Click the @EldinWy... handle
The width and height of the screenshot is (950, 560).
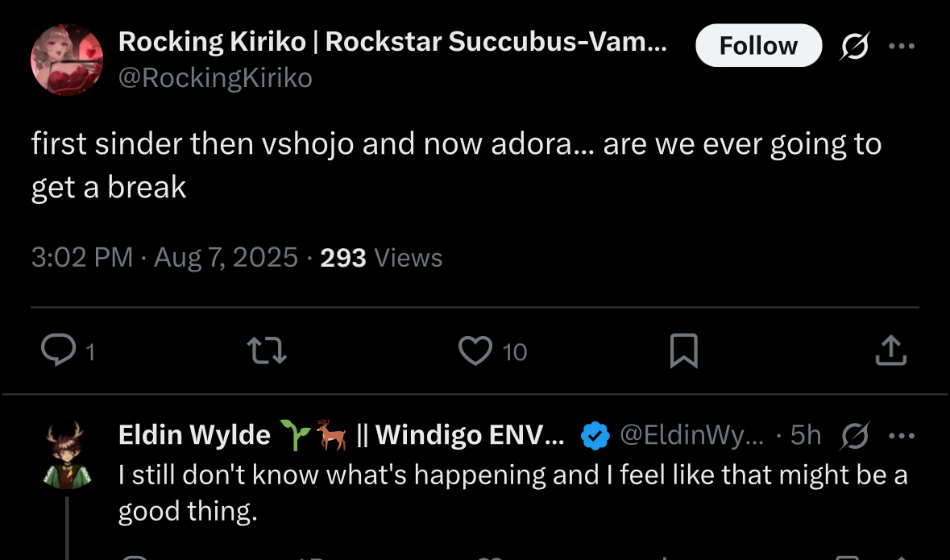point(692,436)
